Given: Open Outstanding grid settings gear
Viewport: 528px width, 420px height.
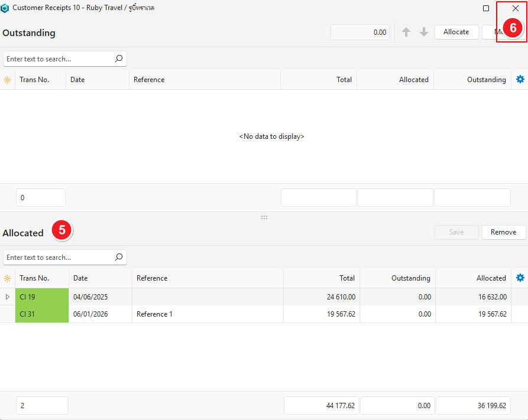Looking at the screenshot, I should [x=520, y=79].
